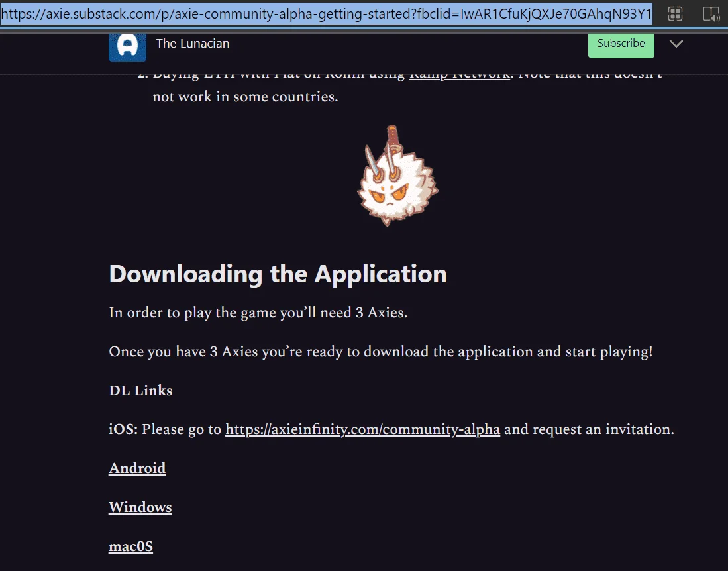Click the browser address bar URL

327,13
